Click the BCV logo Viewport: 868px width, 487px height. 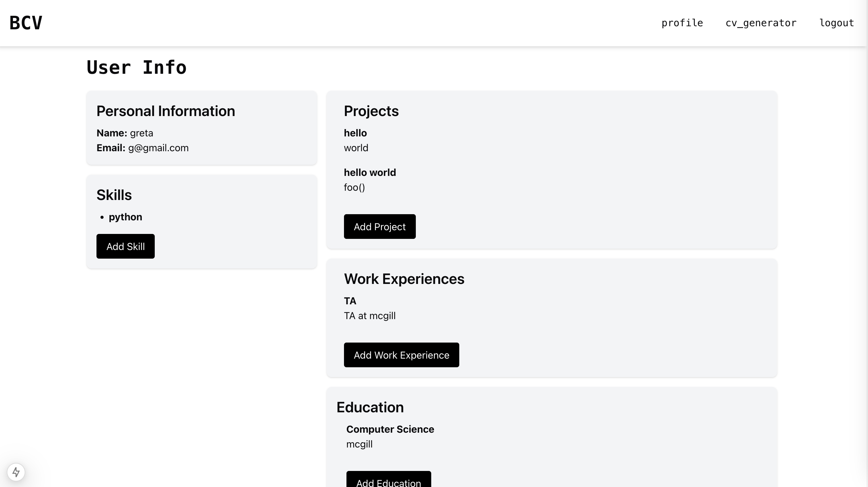pos(26,23)
